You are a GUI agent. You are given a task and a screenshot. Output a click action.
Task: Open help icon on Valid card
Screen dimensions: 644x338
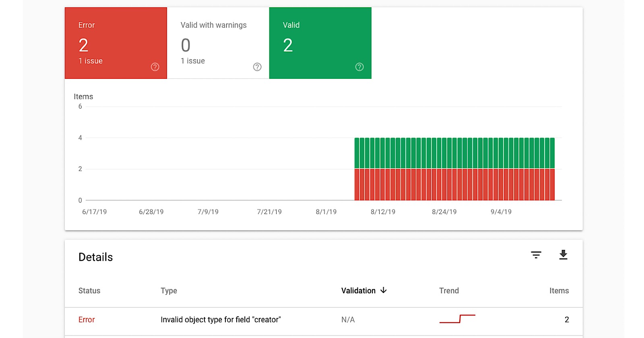tap(359, 67)
